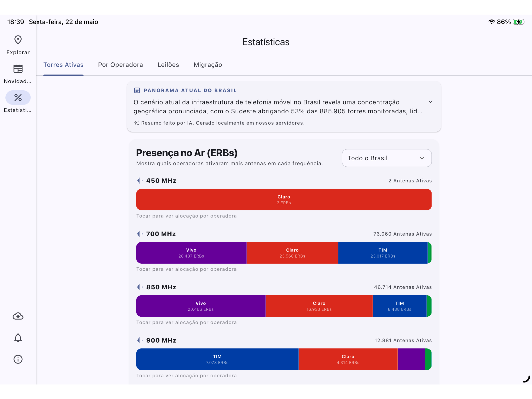
Task: Select the Estatísticas percent icon
Action: [18, 97]
